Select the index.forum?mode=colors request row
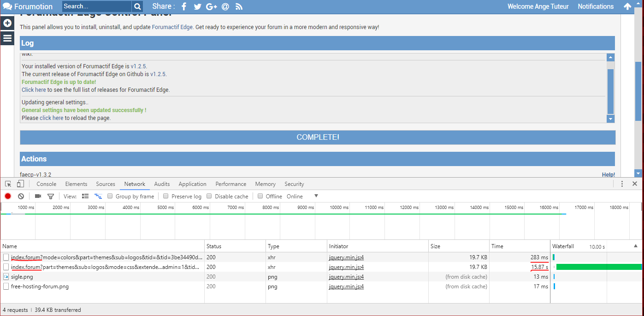The height and width of the screenshot is (316, 644). 275,257
